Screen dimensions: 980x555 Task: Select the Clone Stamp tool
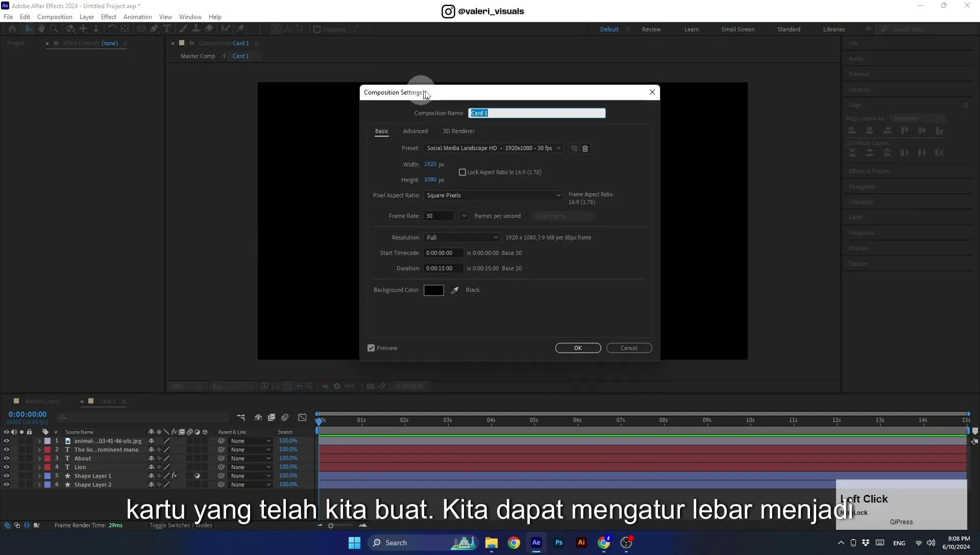[195, 29]
